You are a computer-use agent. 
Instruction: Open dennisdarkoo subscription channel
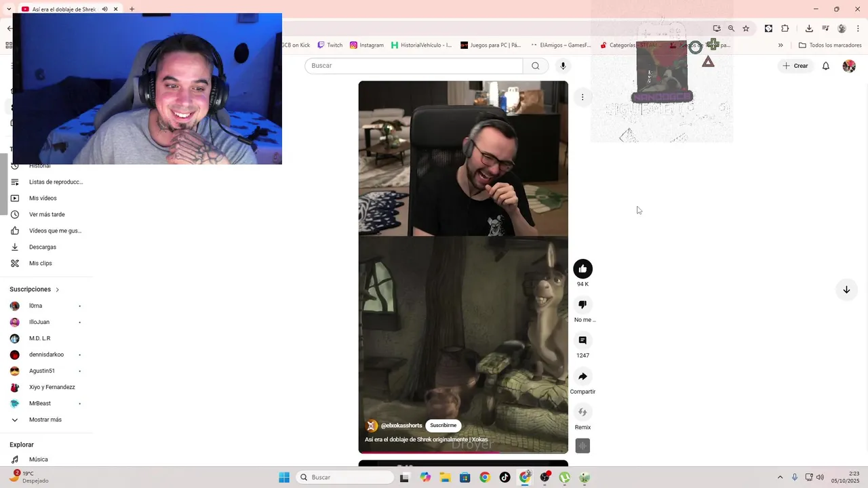pyautogui.click(x=46, y=354)
